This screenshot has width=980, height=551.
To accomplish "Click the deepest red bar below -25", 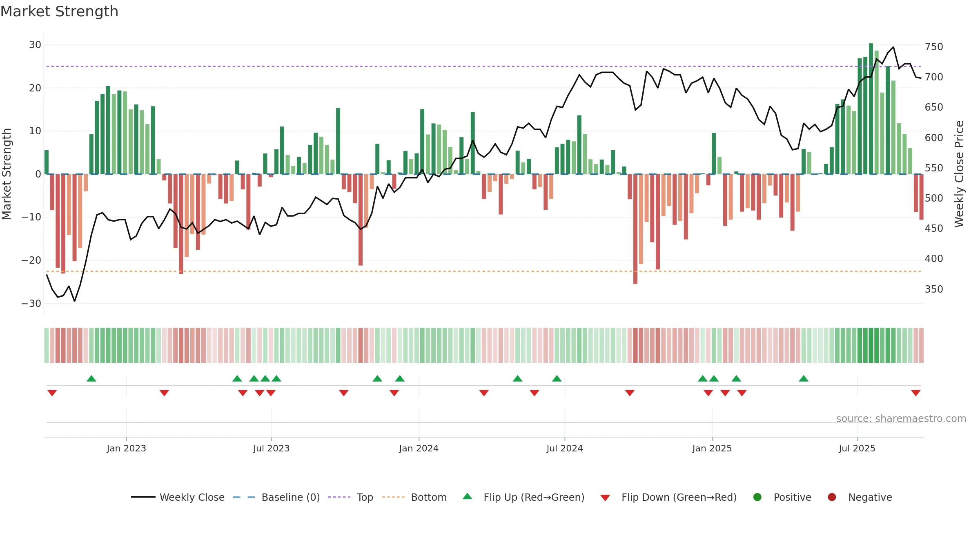I will click(x=635, y=229).
